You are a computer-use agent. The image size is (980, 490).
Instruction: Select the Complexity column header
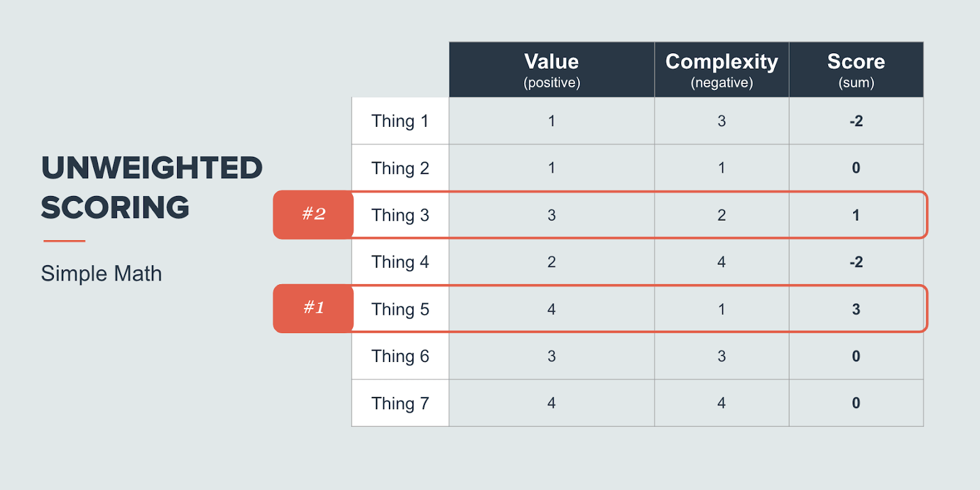pos(722,70)
